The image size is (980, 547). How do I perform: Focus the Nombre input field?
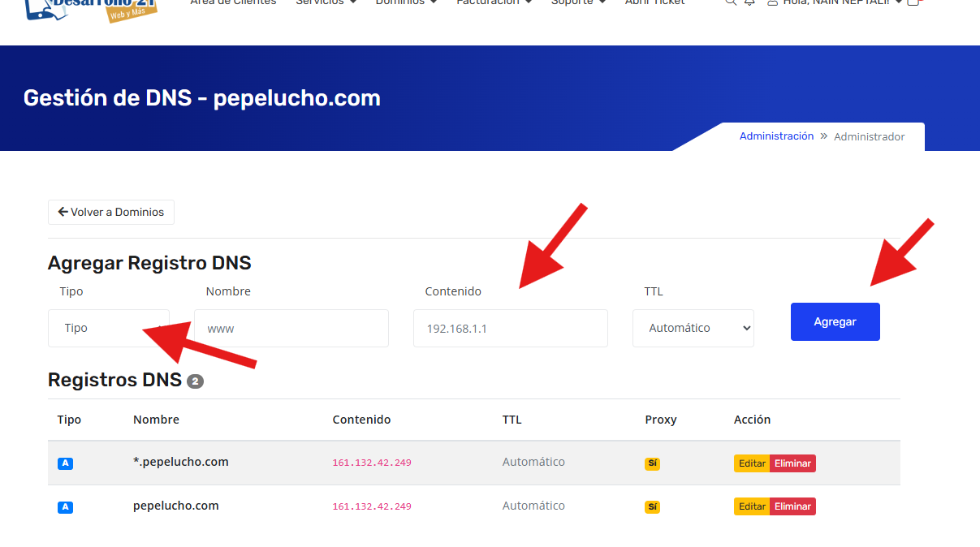point(291,328)
